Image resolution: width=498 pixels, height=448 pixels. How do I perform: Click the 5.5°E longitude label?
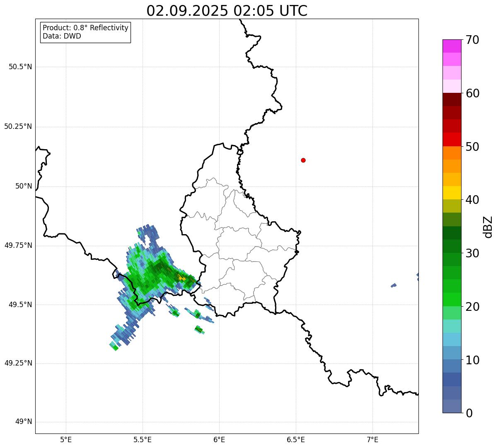click(x=143, y=440)
